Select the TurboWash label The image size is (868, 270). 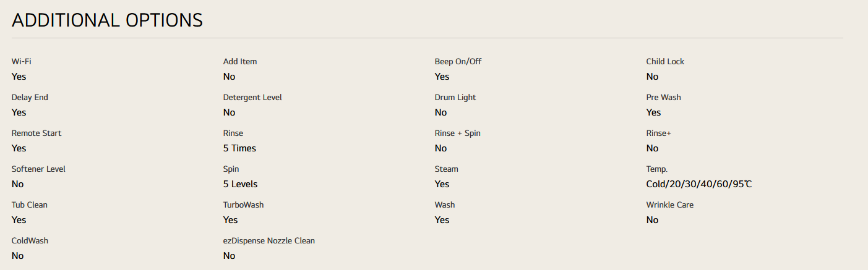pyautogui.click(x=243, y=205)
